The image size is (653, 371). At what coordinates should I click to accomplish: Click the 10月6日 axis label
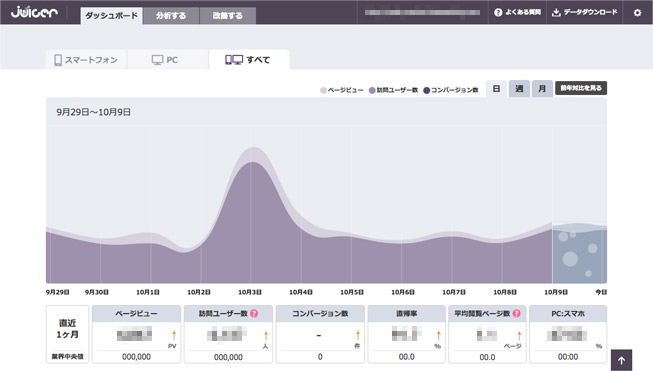(403, 292)
